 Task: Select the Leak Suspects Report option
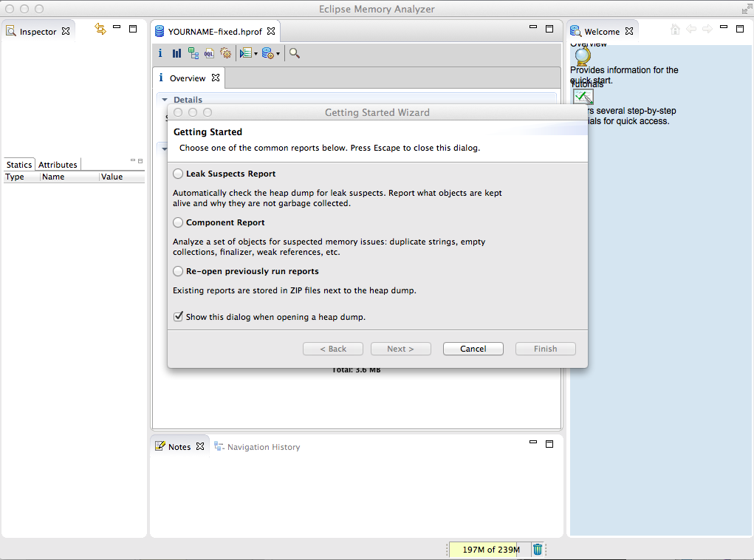(x=178, y=174)
